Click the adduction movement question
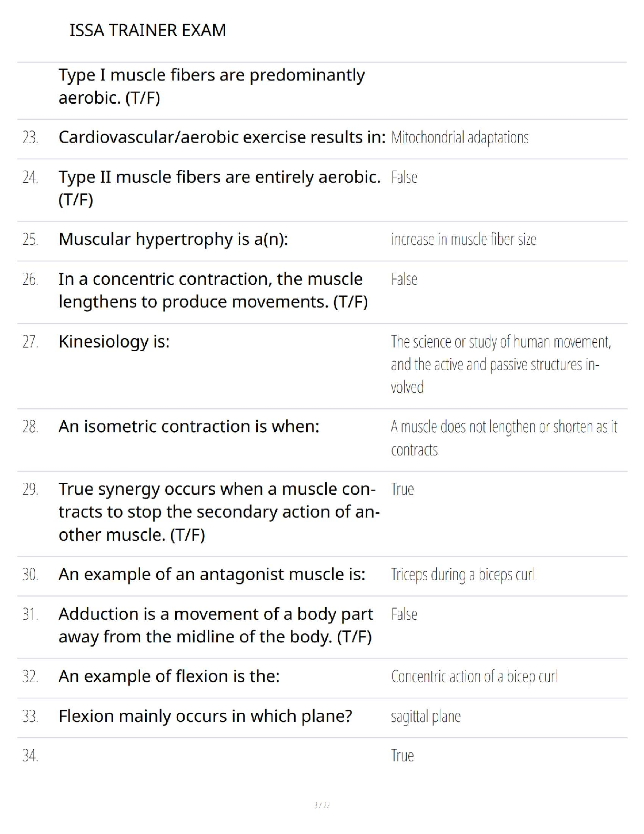The image size is (644, 834). (216, 625)
